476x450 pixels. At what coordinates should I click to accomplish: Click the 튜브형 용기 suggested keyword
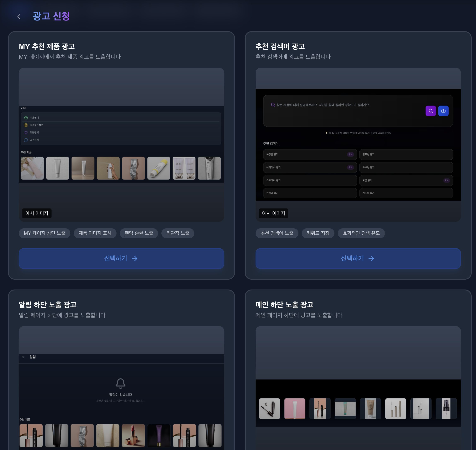[x=406, y=168]
